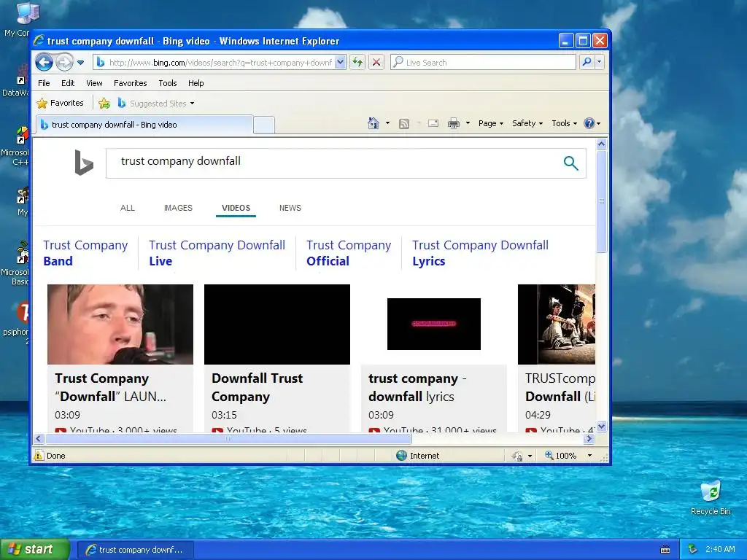Click the Forward navigation arrow

(x=64, y=62)
